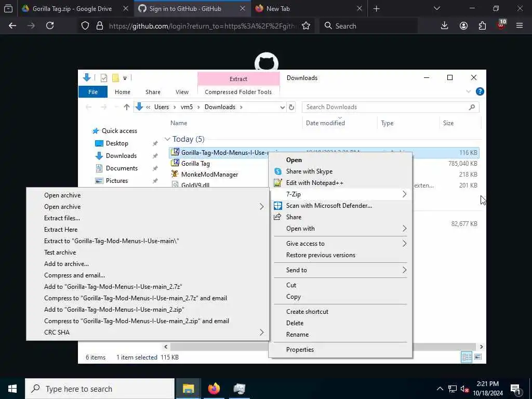Expand the 7-Zip submenu arrow
This screenshot has width=532, height=399.
click(404, 194)
